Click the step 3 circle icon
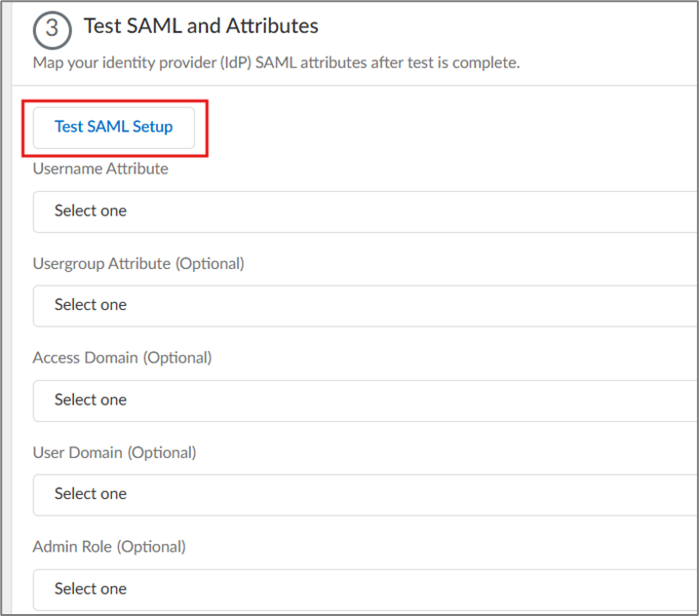This screenshot has width=699, height=616. 53,28
